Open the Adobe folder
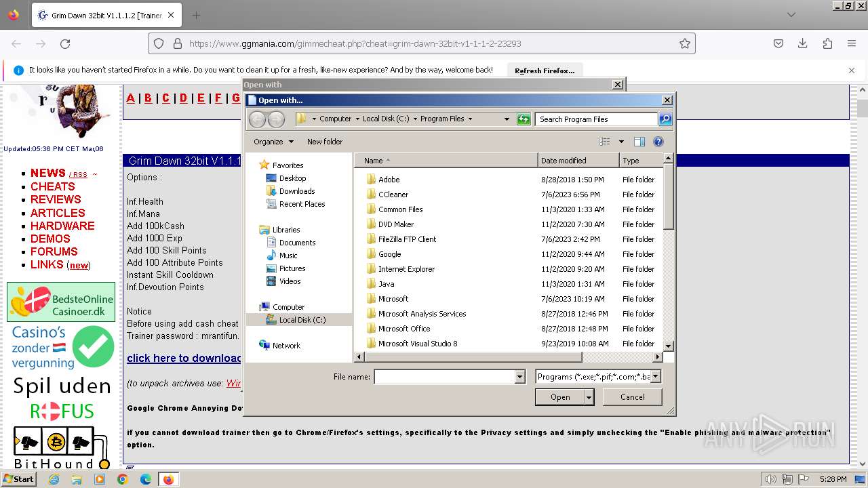Screen dimensions: 868x488 [x=389, y=180]
